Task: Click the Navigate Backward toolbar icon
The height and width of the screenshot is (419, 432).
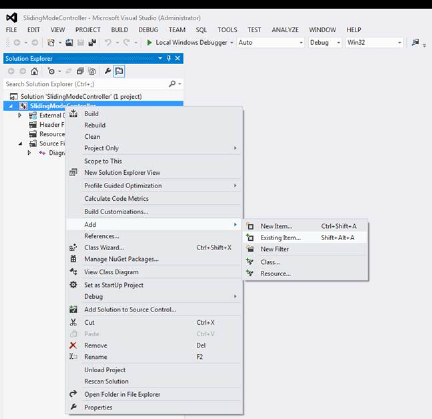Action: point(17,43)
